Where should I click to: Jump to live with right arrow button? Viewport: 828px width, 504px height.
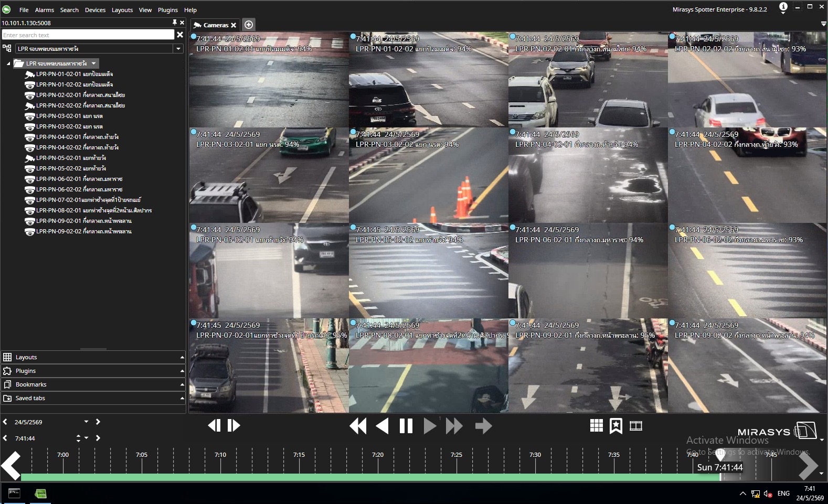tap(483, 426)
